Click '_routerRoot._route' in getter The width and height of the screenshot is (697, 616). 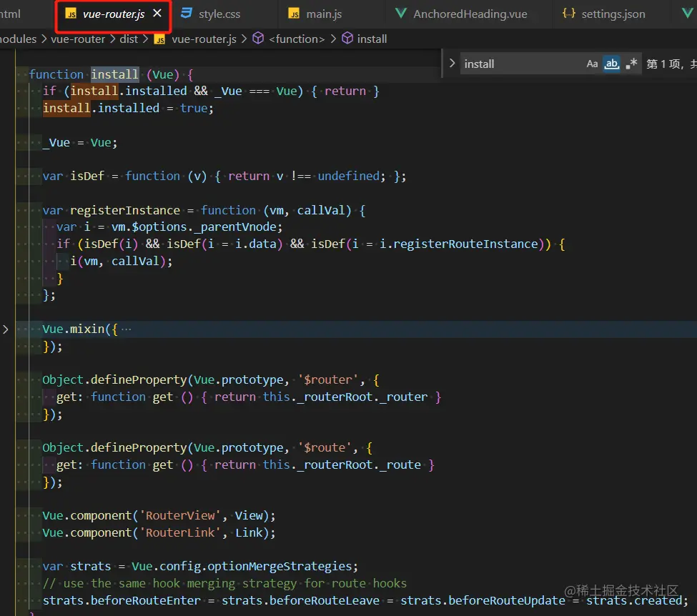(359, 465)
